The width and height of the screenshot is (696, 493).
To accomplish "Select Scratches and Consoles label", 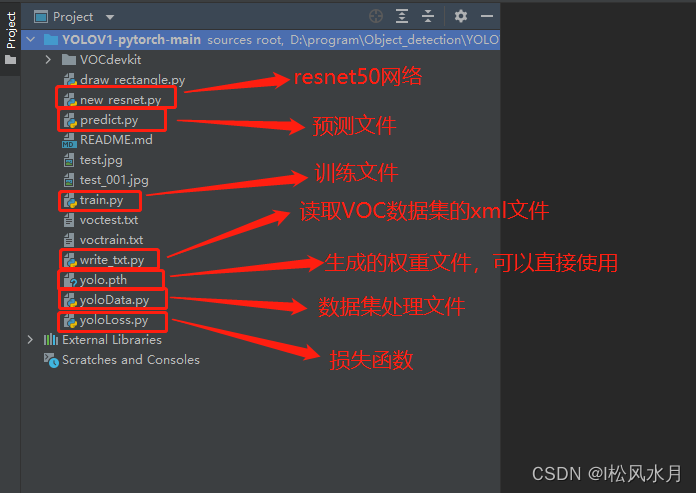I will [131, 360].
